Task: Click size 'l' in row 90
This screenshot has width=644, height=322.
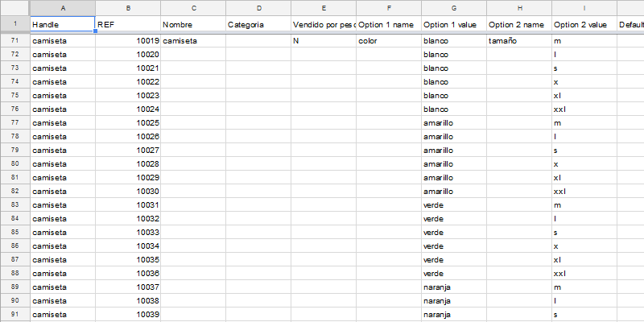Action: coord(584,300)
